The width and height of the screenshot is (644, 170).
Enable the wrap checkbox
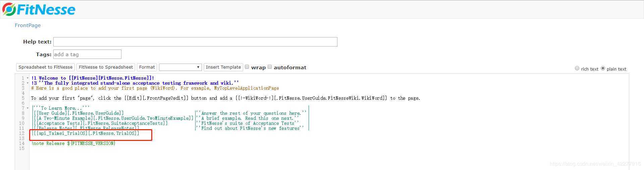(x=247, y=67)
